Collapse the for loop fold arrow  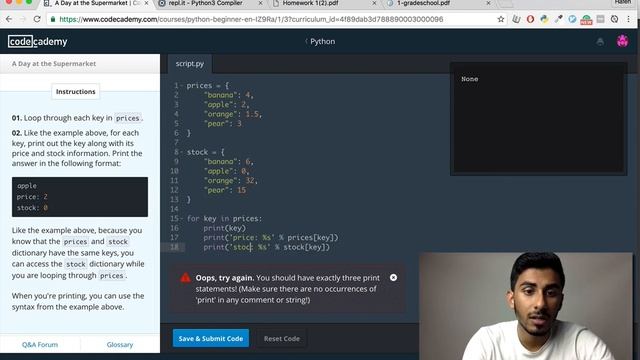click(x=182, y=219)
